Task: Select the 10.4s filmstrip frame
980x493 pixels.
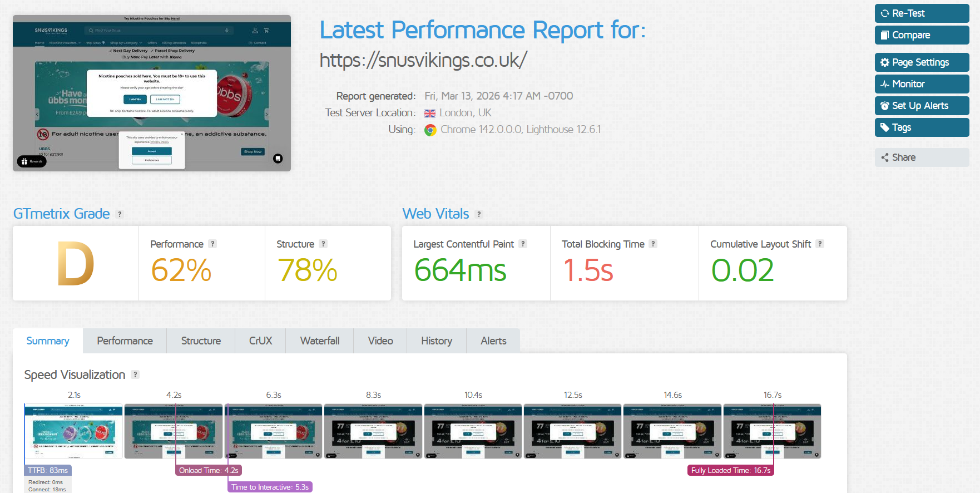Action: 473,431
